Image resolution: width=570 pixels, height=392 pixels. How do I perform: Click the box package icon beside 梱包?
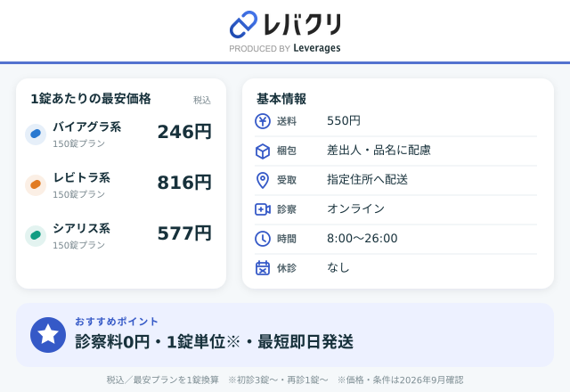click(x=263, y=151)
